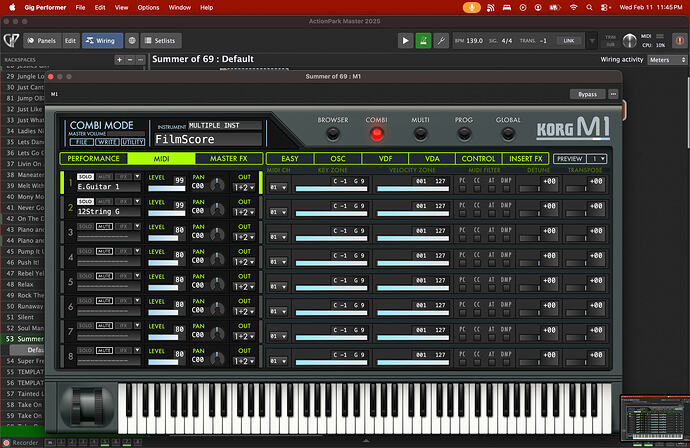Open the Window menu in menu bar

click(180, 7)
